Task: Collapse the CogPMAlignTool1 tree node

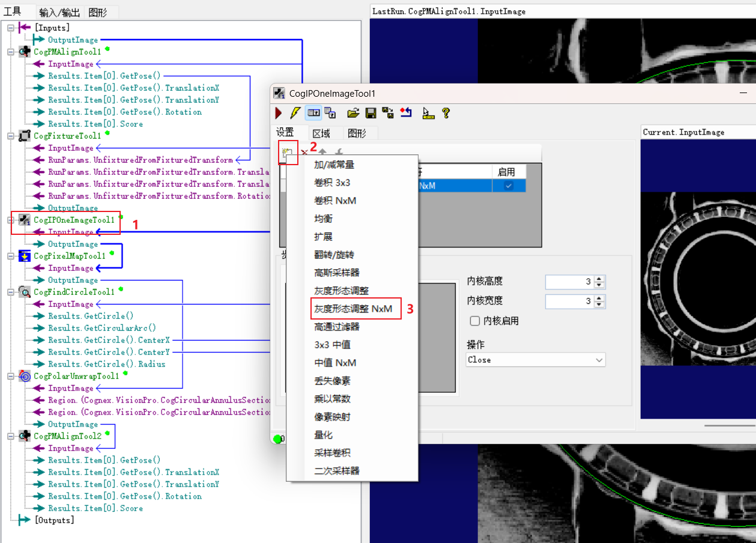Action: (11, 52)
